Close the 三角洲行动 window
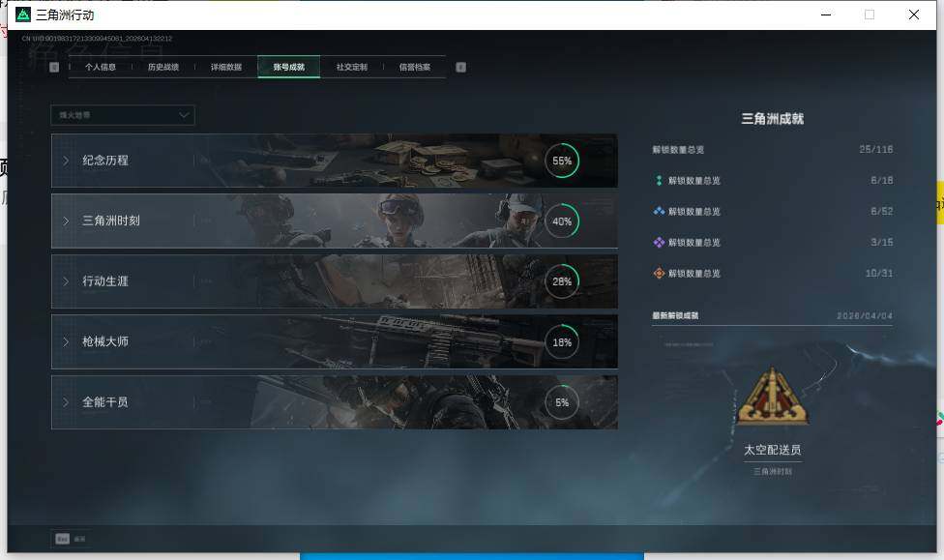Screen dimensions: 944x560 pos(913,15)
